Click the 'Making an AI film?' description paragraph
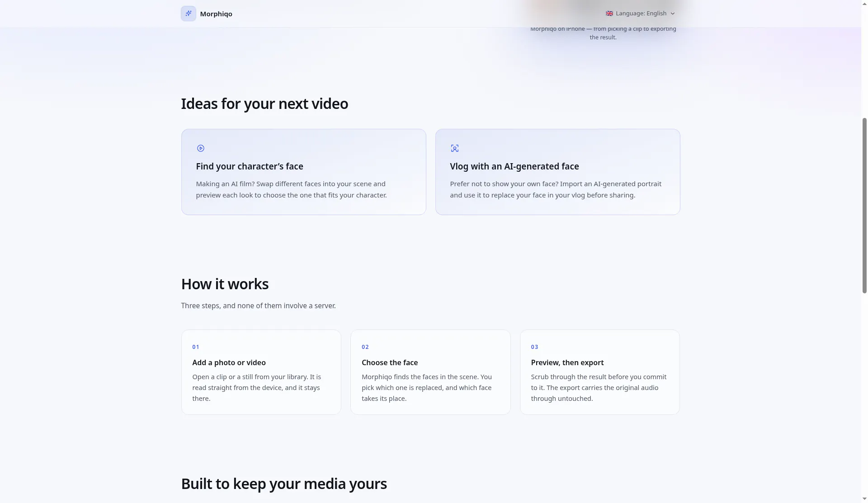Image resolution: width=868 pixels, height=503 pixels. 291,189
